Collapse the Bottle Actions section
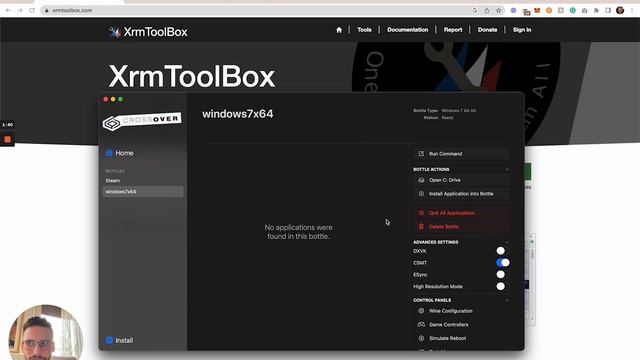 click(x=507, y=169)
